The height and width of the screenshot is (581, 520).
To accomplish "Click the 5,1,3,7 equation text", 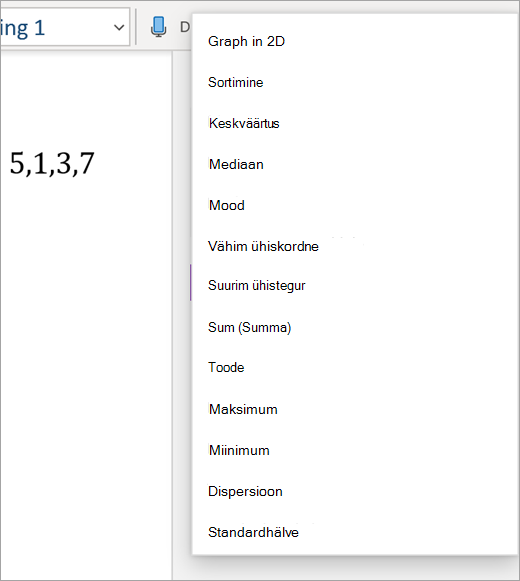I will (x=52, y=163).
